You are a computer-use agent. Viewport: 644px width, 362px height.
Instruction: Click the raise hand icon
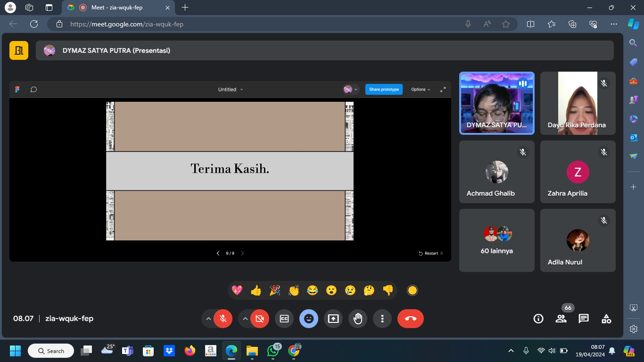358,319
